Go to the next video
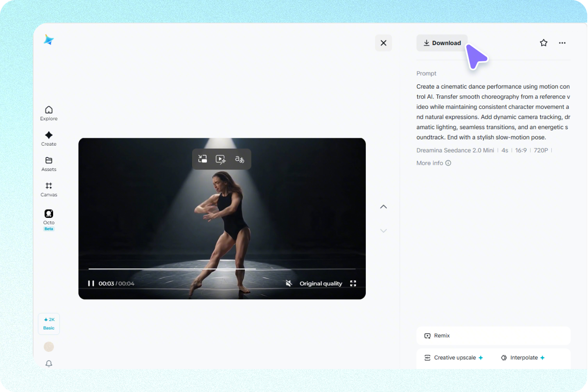 [383, 231]
